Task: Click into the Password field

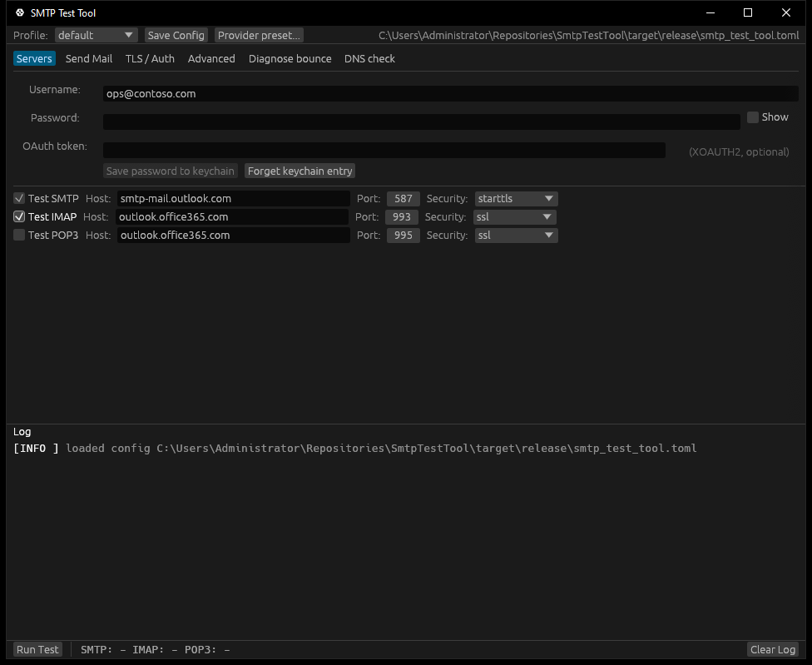Action: click(422, 122)
